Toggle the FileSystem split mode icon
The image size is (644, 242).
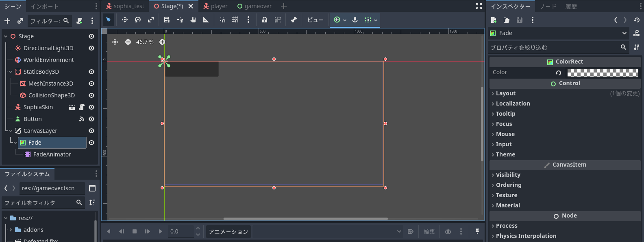pyautogui.click(x=92, y=188)
